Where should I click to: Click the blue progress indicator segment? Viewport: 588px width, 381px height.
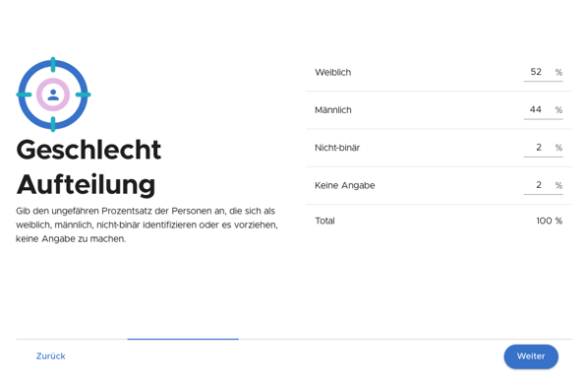[183, 339]
